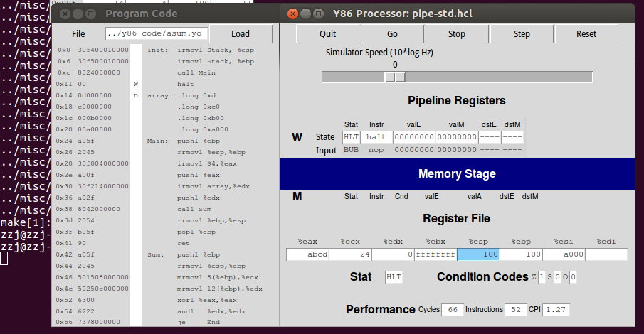This screenshot has height=334, width=644.
Task: Click the Simulator Speed slider handle
Action: tap(395, 77)
